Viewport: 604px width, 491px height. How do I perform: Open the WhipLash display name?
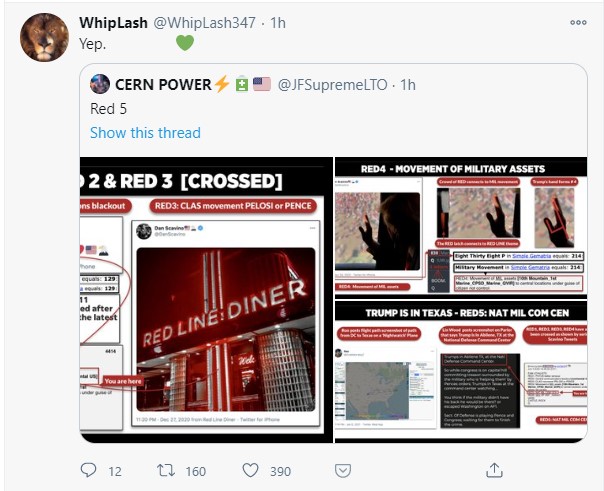[113, 23]
